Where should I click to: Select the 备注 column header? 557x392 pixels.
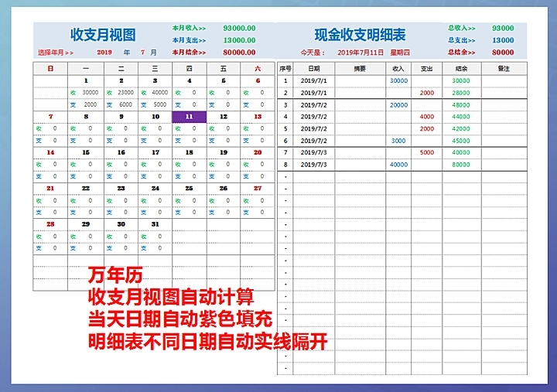(504, 69)
